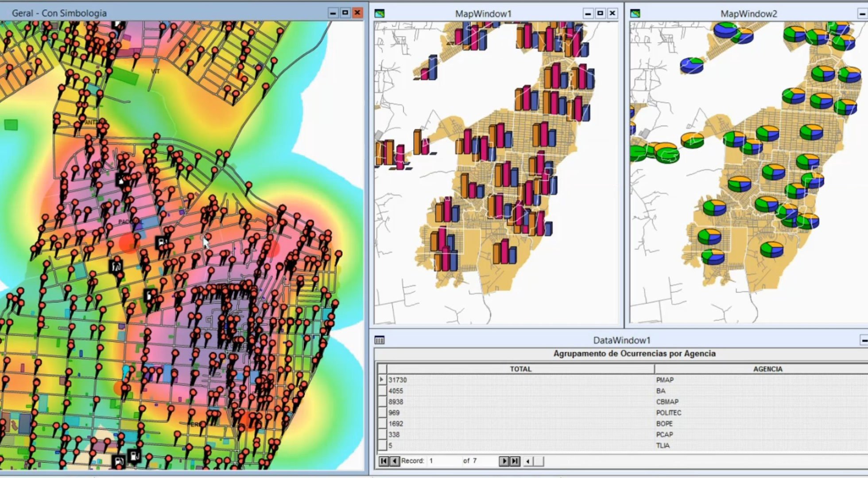Click the BA agency cell
Image resolution: width=868 pixels, height=478 pixels.
pos(761,391)
